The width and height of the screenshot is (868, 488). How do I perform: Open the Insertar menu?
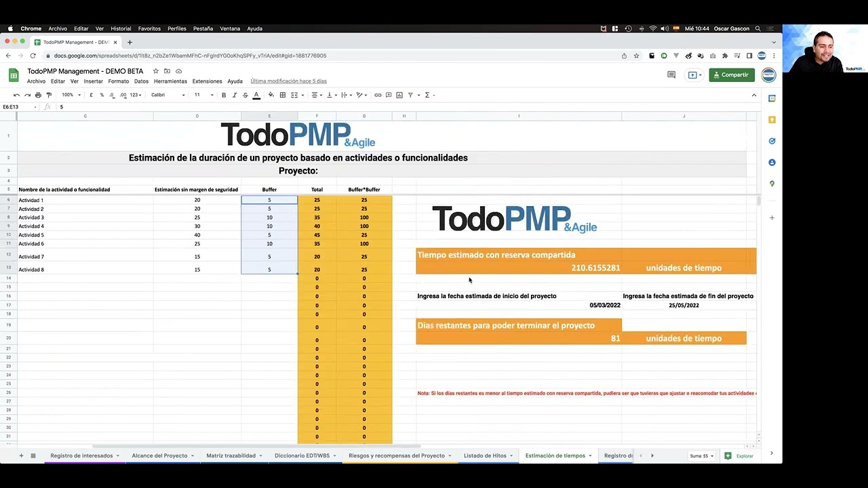pos(94,81)
